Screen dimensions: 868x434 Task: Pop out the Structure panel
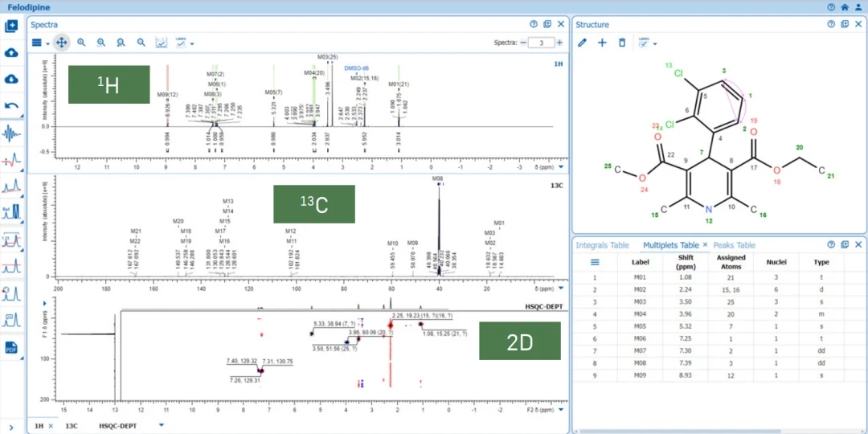845,24
